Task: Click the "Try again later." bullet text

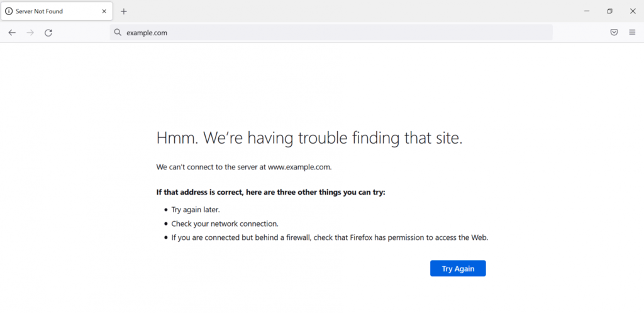Action: point(196,210)
